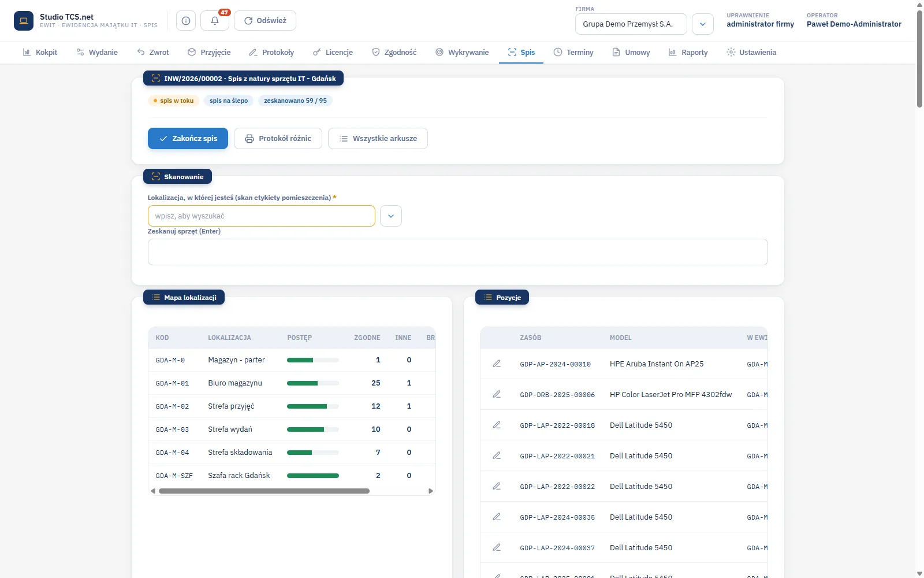Click the location table horizontal scrollbar
The width and height of the screenshot is (924, 578).
[x=264, y=491]
